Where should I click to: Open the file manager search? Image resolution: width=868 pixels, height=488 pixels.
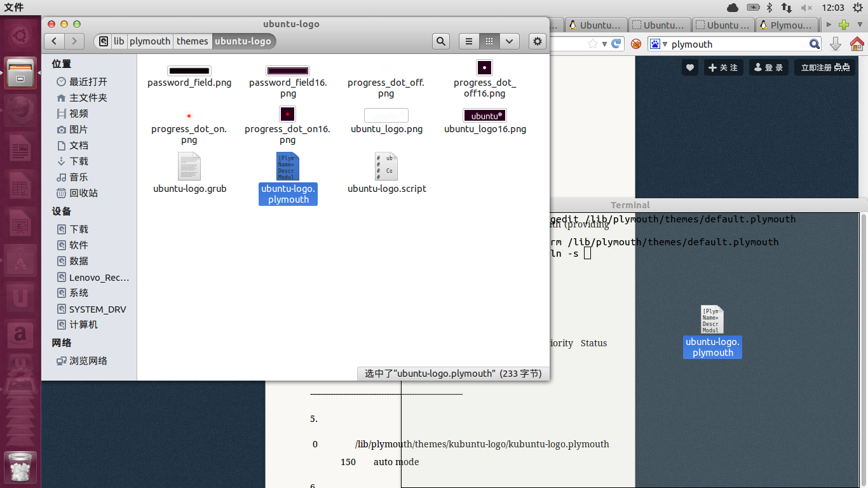coord(441,41)
